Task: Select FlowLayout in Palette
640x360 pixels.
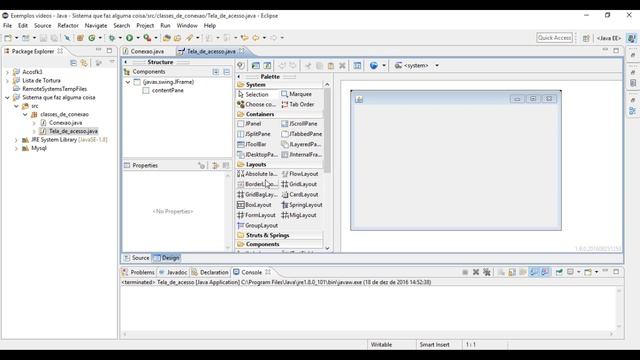Action: click(x=300, y=174)
